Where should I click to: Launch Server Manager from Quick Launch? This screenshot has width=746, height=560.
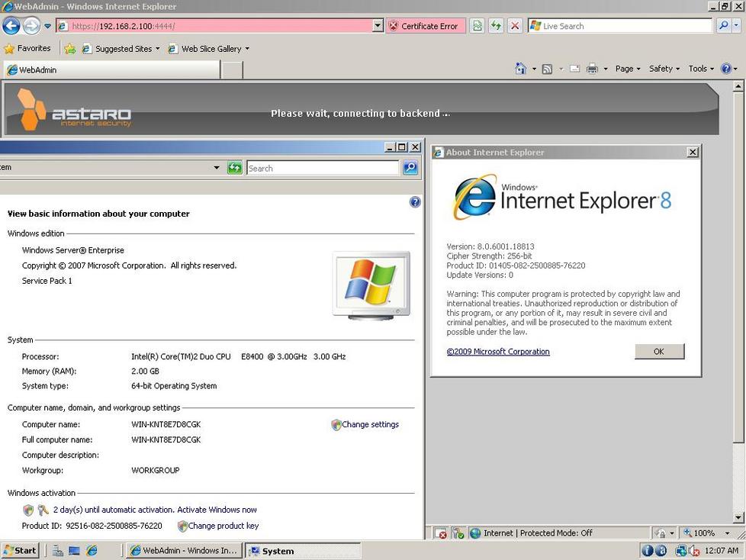click(x=58, y=551)
